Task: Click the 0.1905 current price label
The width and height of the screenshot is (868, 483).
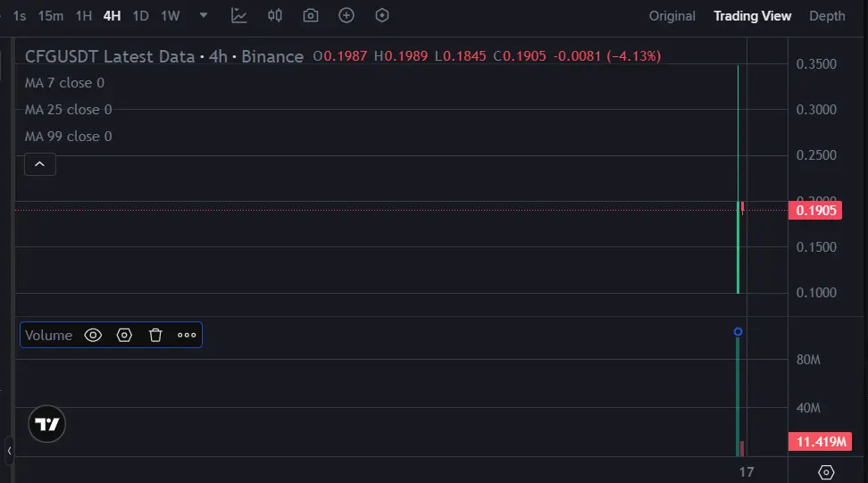Action: coord(815,210)
